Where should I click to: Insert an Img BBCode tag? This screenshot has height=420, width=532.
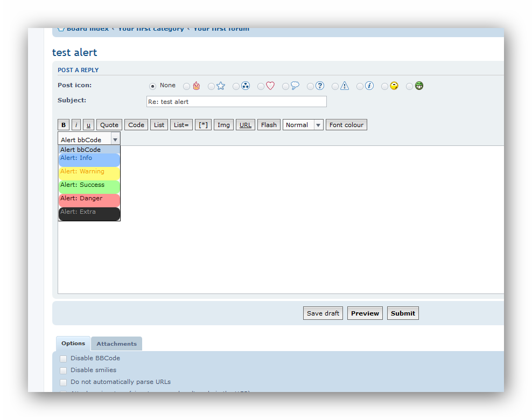click(223, 125)
